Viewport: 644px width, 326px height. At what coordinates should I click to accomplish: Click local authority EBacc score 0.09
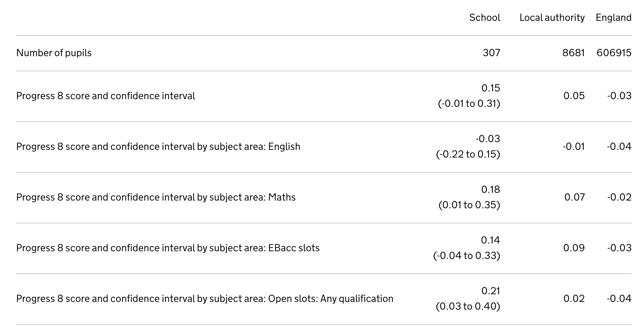574,248
